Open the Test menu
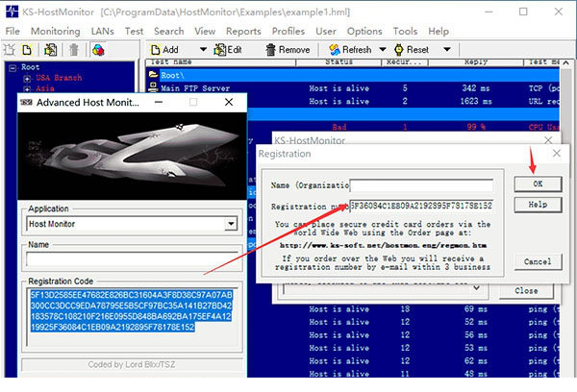This screenshot has width=577, height=392. [134, 32]
